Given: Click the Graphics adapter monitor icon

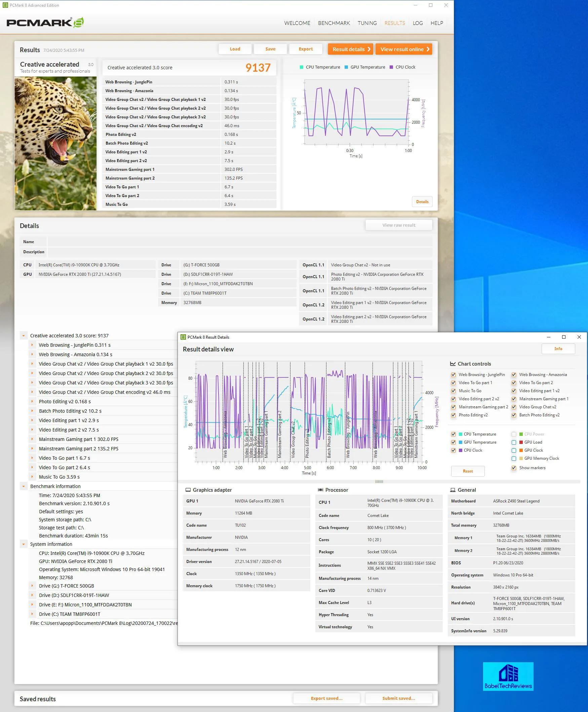Looking at the screenshot, I should click(x=188, y=490).
